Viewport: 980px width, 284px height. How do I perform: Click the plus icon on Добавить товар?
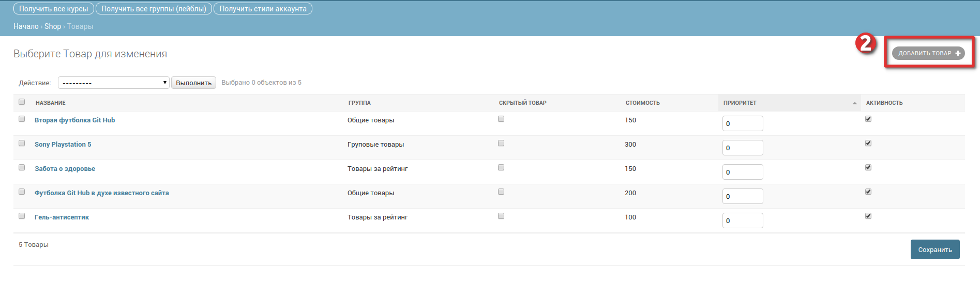click(958, 53)
